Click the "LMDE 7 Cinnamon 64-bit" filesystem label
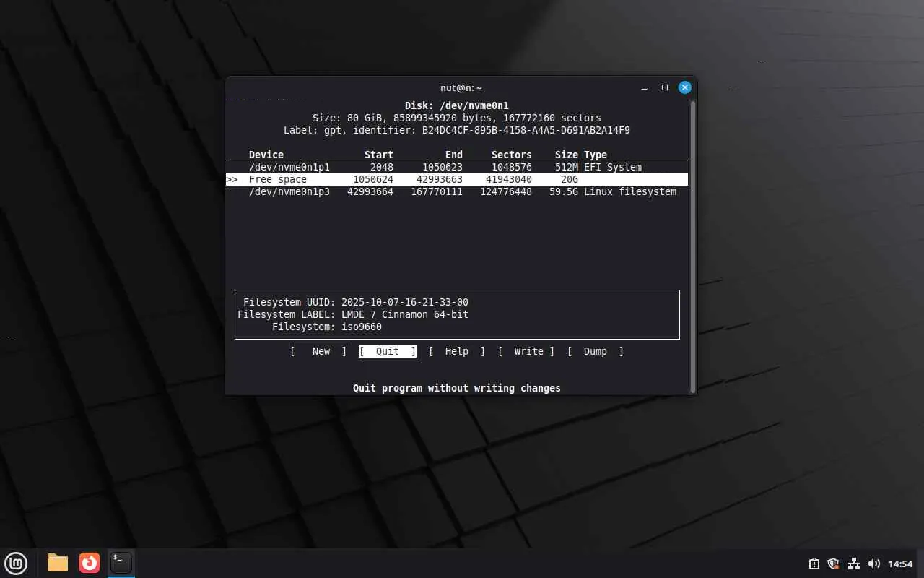The image size is (924, 578). (x=405, y=314)
